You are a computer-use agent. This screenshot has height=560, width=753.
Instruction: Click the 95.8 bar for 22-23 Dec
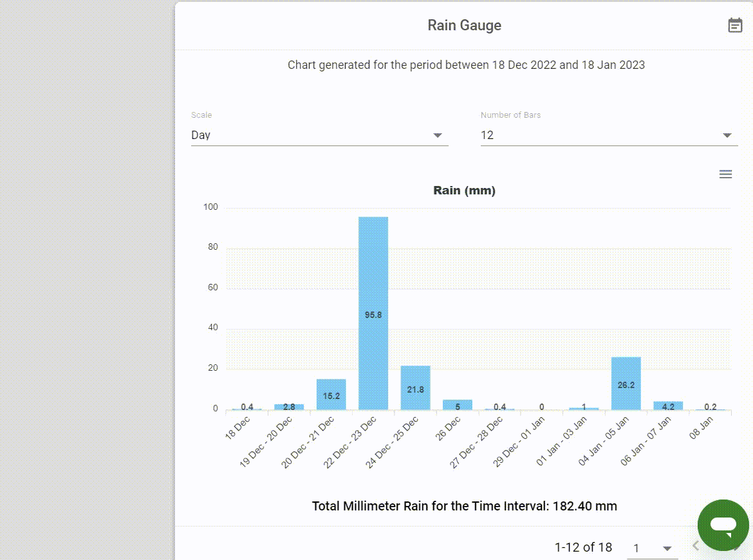tap(373, 313)
